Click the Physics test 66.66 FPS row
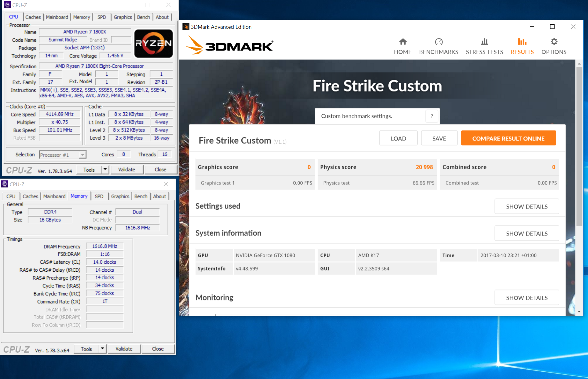The height and width of the screenshot is (379, 588). point(377,183)
